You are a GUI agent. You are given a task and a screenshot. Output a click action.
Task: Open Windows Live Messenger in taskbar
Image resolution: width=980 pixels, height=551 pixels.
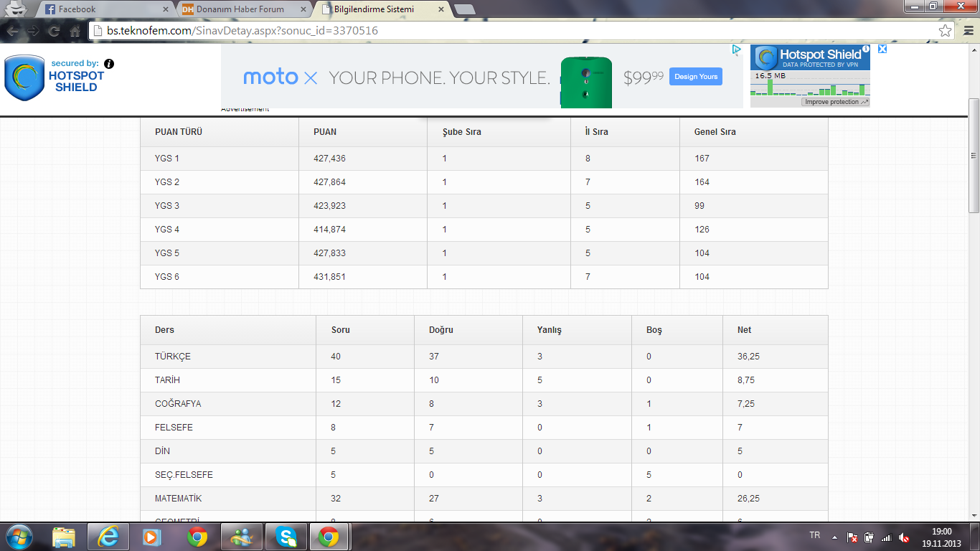click(x=242, y=536)
